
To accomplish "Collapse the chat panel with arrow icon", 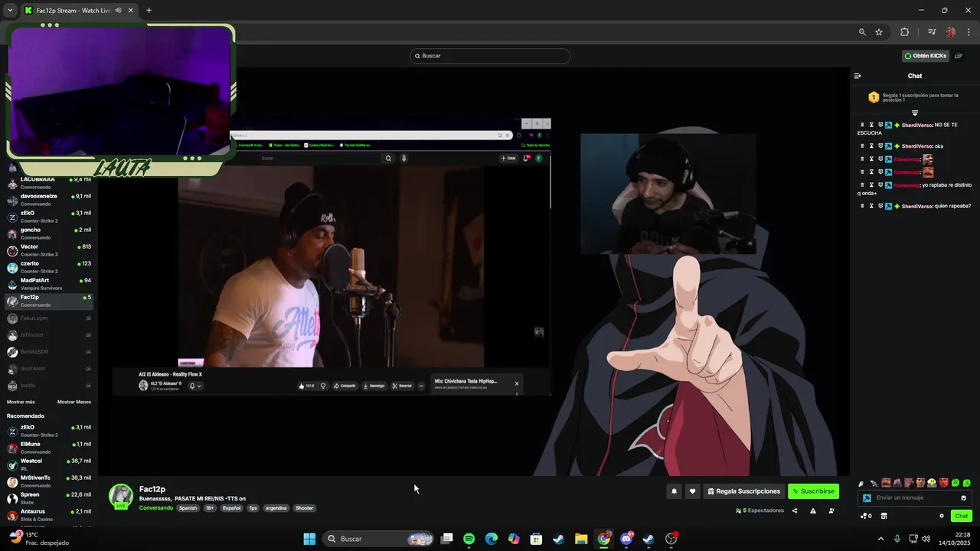I will coord(857,76).
